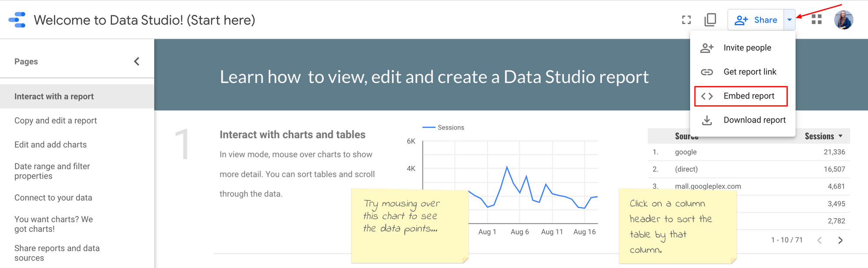
Task: Enter fullscreen presentation mode
Action: click(x=686, y=20)
